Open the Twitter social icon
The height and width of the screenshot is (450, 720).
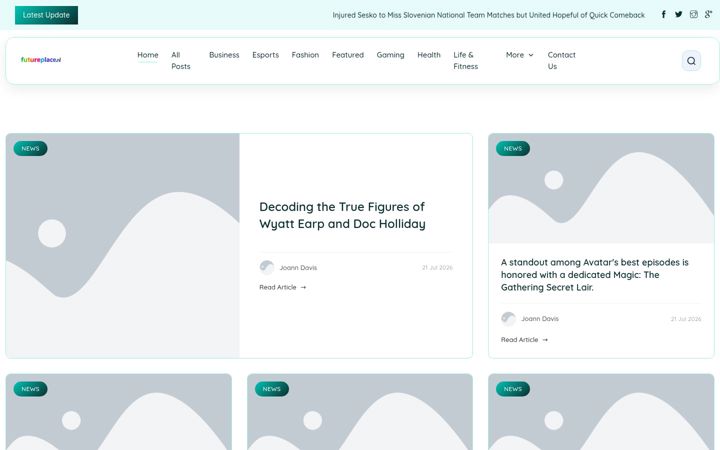[x=678, y=15]
